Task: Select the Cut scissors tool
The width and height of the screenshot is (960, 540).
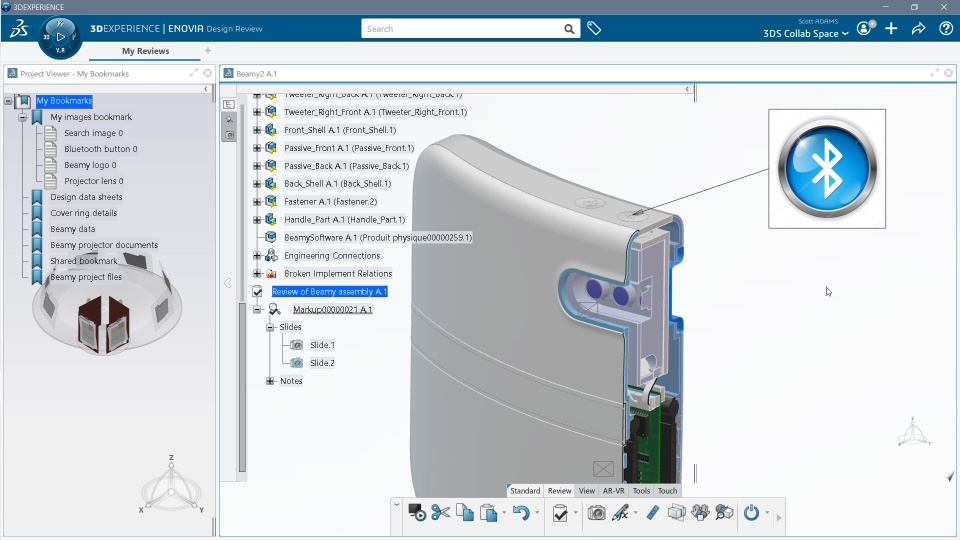Action: point(440,512)
